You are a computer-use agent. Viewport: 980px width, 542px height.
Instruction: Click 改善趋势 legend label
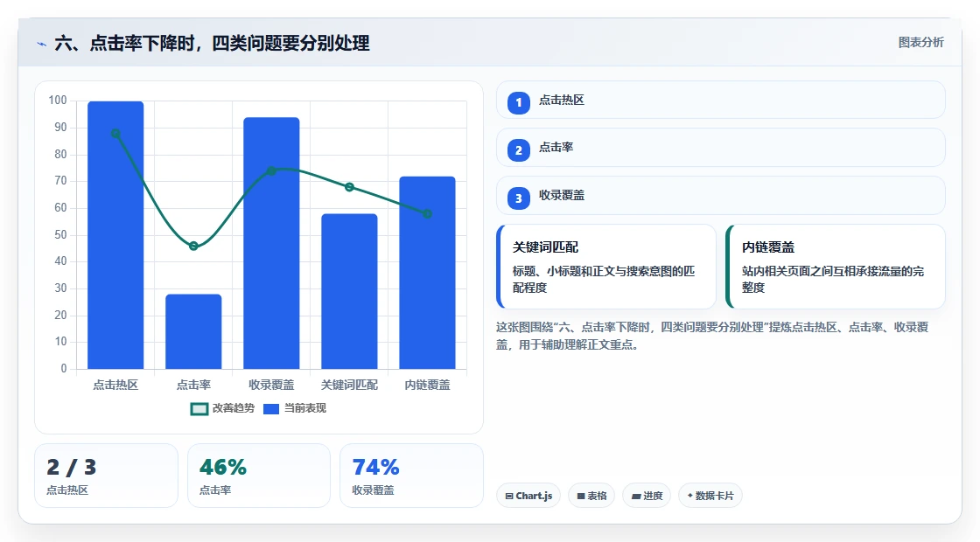pyautogui.click(x=233, y=408)
